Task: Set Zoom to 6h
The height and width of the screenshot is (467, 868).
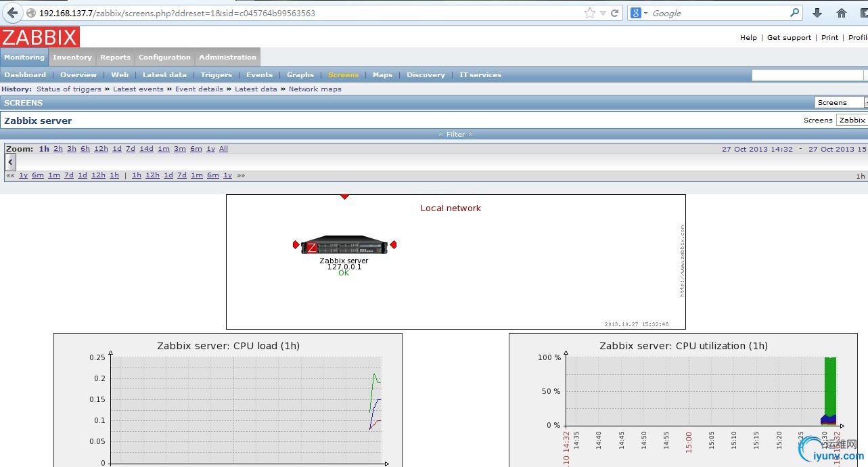Action: [x=85, y=149]
